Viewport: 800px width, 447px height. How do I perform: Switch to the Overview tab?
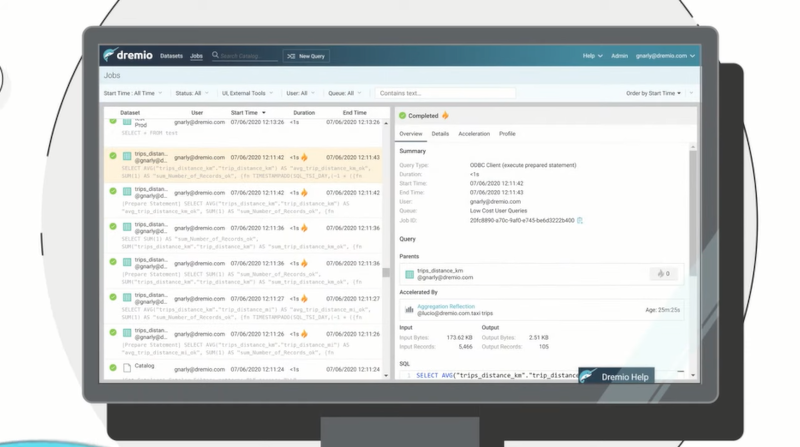[x=411, y=134]
